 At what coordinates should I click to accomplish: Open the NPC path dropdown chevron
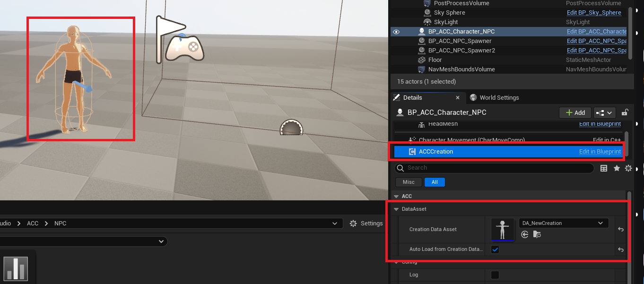point(335,223)
